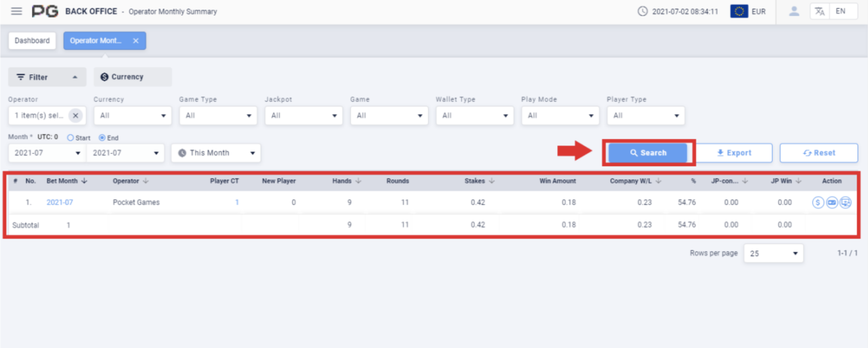Viewport: 868px width, 348px height.
Task: Open the end month 2021-07 dropdown
Action: [x=125, y=153]
